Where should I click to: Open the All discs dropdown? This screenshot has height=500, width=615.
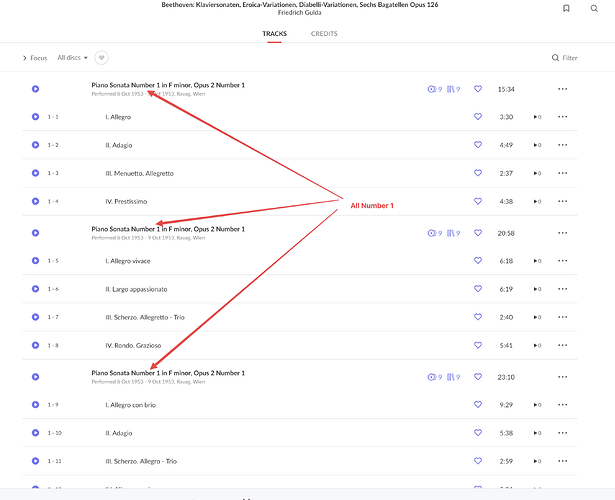pyautogui.click(x=72, y=58)
